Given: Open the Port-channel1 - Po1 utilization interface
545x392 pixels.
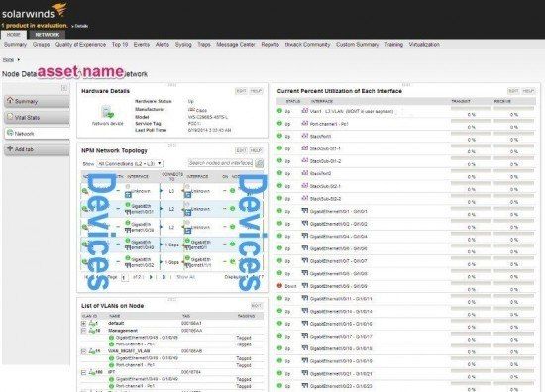Looking at the screenshot, I should coord(329,124).
